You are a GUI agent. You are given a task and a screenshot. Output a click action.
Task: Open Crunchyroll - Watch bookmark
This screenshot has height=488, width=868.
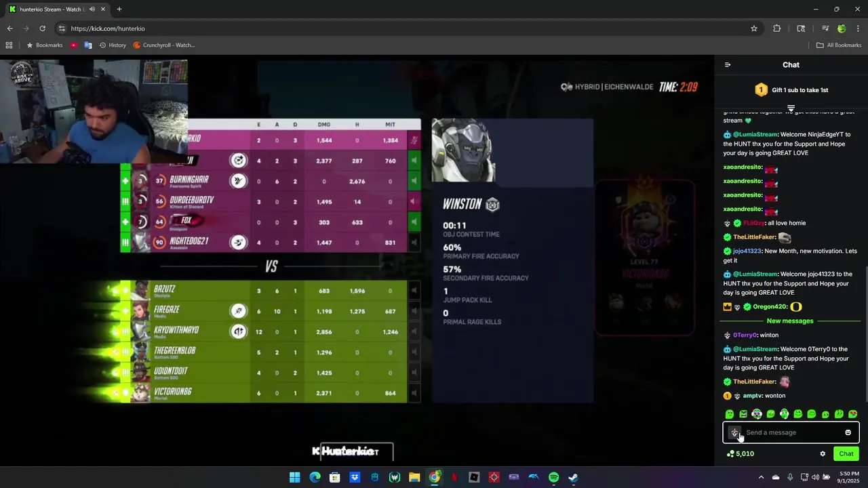pos(164,45)
